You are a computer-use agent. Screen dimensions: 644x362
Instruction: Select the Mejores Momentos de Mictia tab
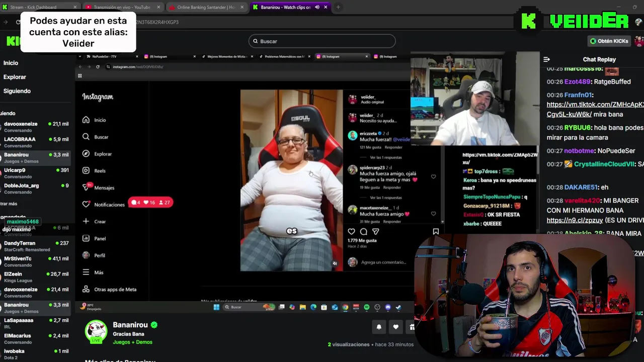click(x=227, y=56)
